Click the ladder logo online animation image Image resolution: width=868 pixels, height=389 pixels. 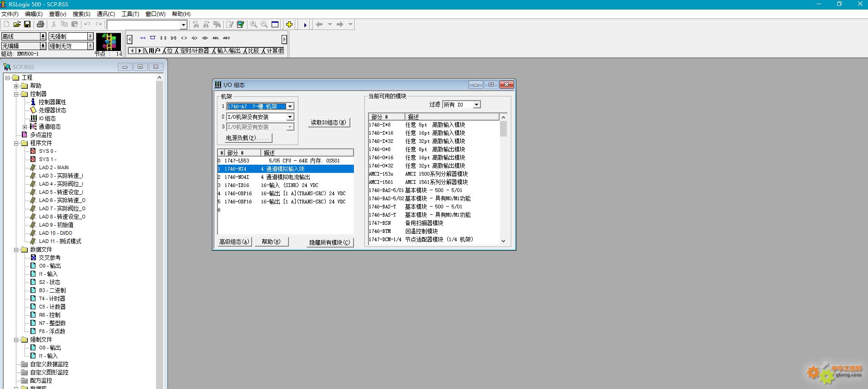(109, 42)
